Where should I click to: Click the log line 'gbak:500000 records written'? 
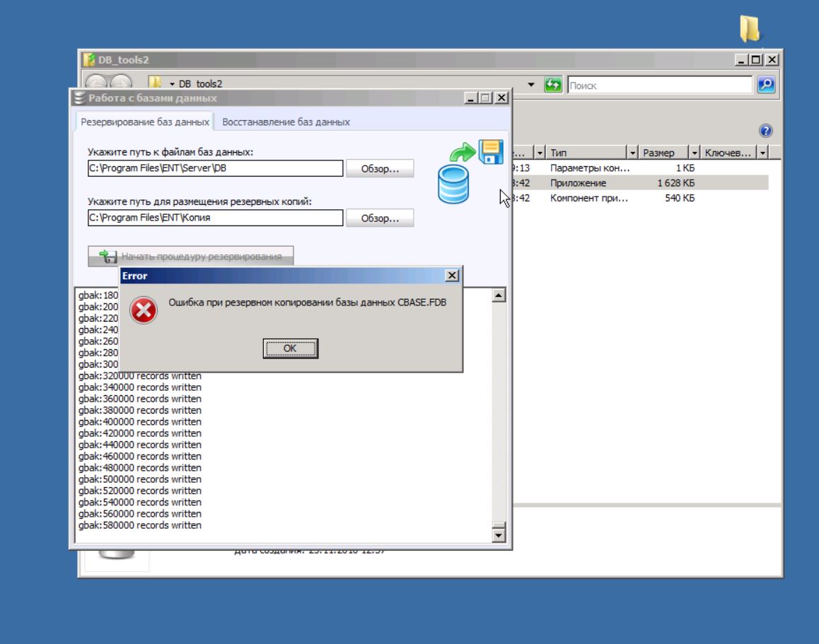click(140, 479)
